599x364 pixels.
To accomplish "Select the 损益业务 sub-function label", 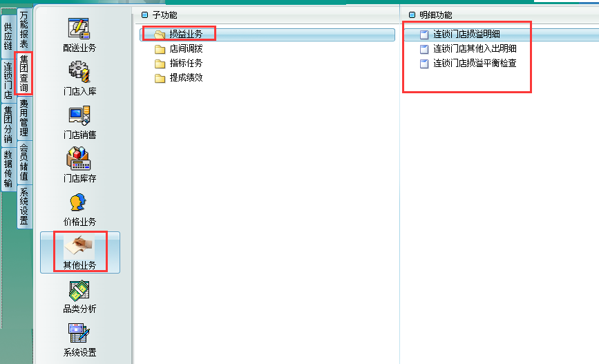I will [186, 34].
